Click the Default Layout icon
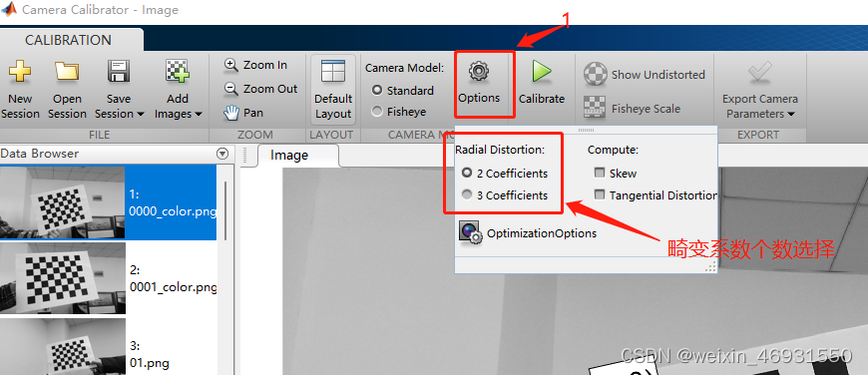The width and height of the screenshot is (868, 375). pos(332,72)
